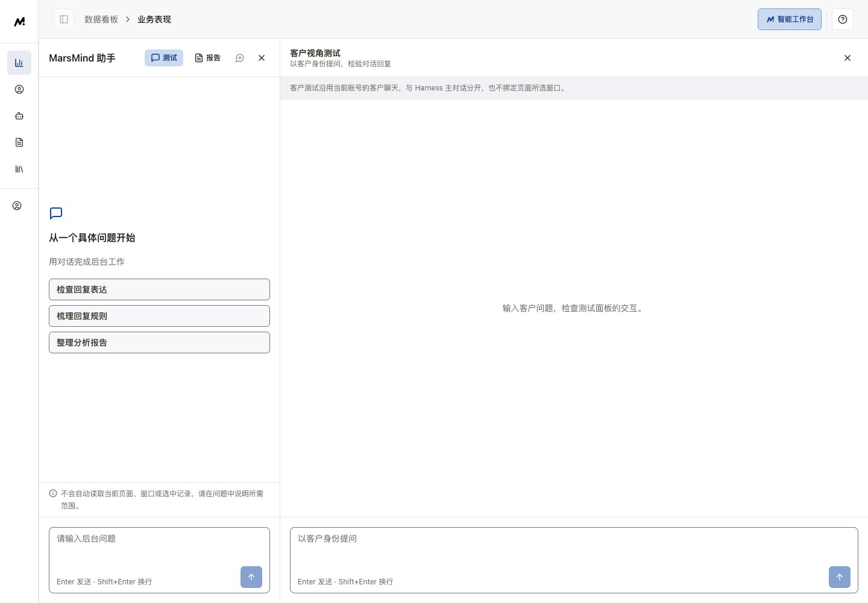Viewport: 868px width, 603px height.
Task: Click the 智能工作台 button
Action: click(790, 19)
